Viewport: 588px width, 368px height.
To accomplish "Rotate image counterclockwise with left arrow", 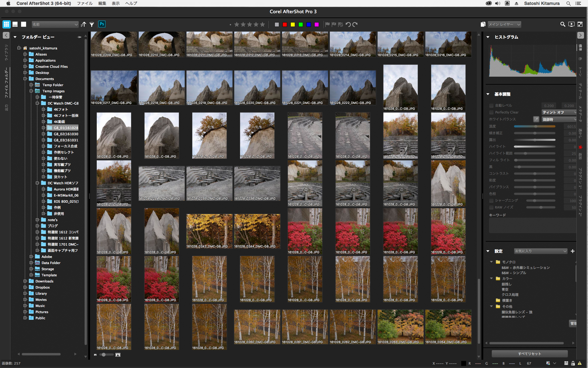I will (348, 25).
